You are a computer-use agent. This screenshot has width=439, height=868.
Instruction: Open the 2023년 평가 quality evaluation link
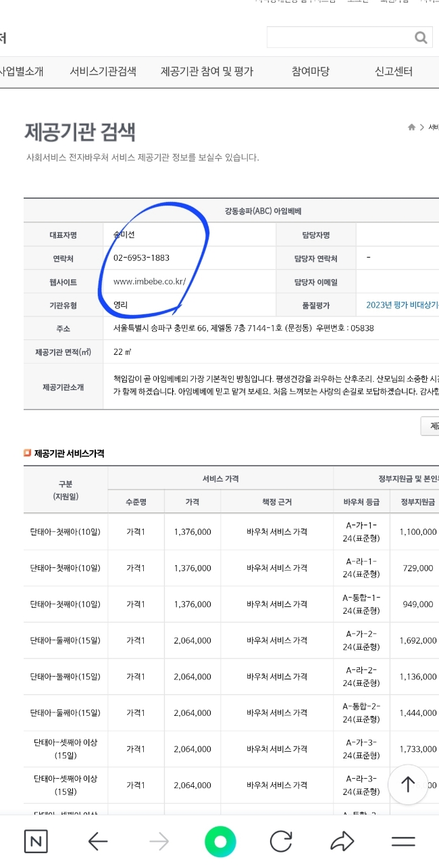[x=403, y=305]
